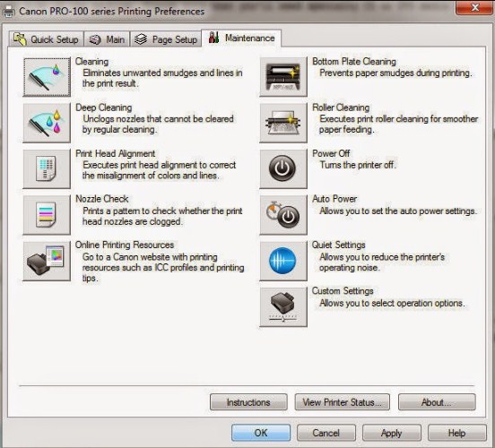Start Roller Cleaning via its icon
Image resolution: width=495 pixels, height=448 pixels.
tap(283, 123)
